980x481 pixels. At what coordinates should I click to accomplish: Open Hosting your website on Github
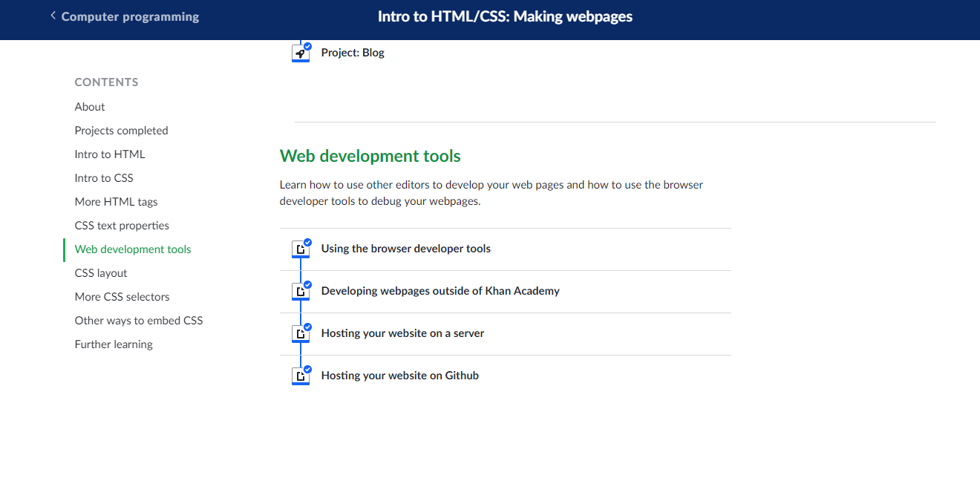399,376
